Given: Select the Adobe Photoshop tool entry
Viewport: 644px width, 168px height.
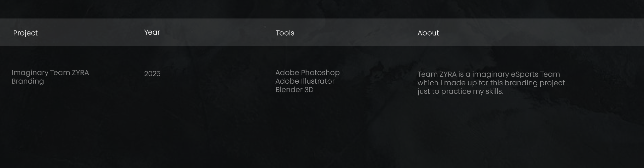Looking at the screenshot, I should pos(307,73).
